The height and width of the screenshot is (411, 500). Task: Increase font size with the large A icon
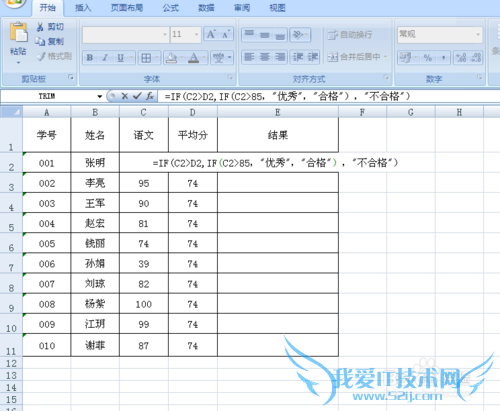[x=211, y=34]
